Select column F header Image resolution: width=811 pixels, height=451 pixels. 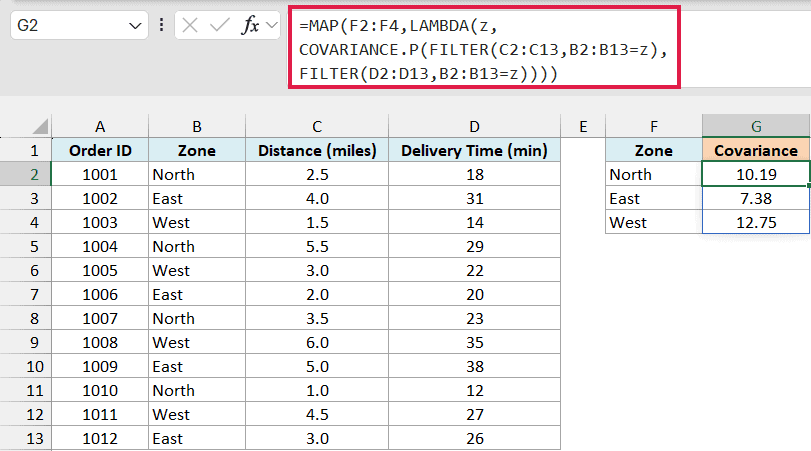[654, 127]
